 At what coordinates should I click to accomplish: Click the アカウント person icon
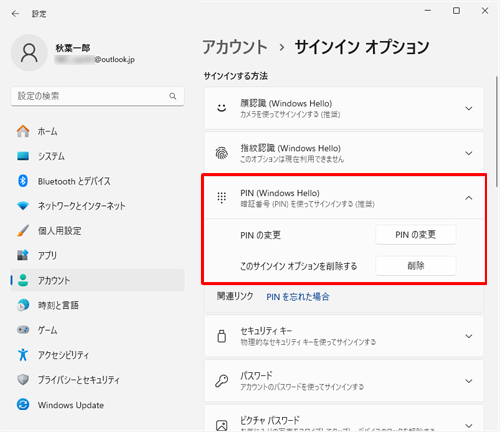[x=23, y=280]
